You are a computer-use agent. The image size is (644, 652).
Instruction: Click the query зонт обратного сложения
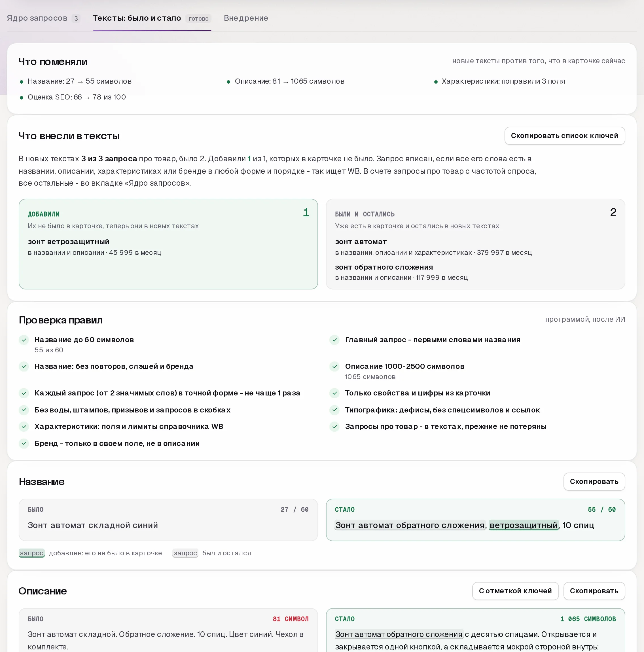click(x=384, y=267)
